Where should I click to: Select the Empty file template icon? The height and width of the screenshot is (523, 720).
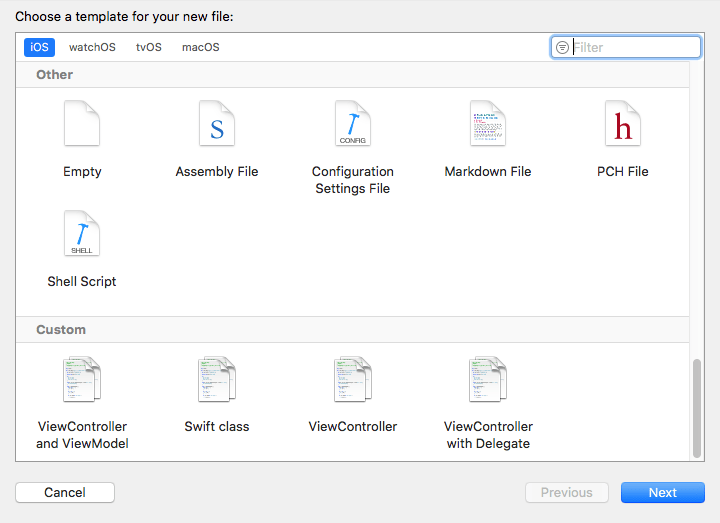[x=82, y=124]
